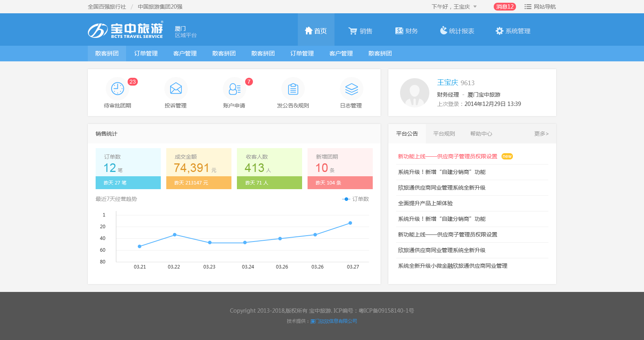This screenshot has height=340, width=644.
Task: Open the 系统管理 menu
Action: coord(513,31)
